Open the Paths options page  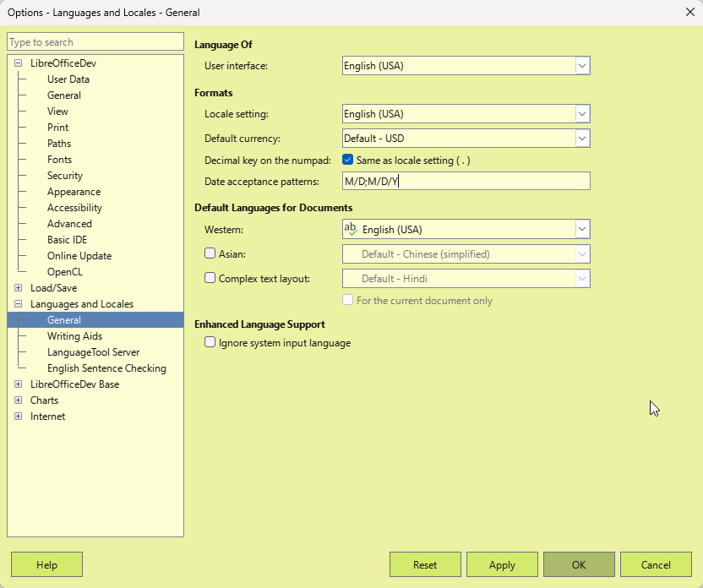point(59,144)
